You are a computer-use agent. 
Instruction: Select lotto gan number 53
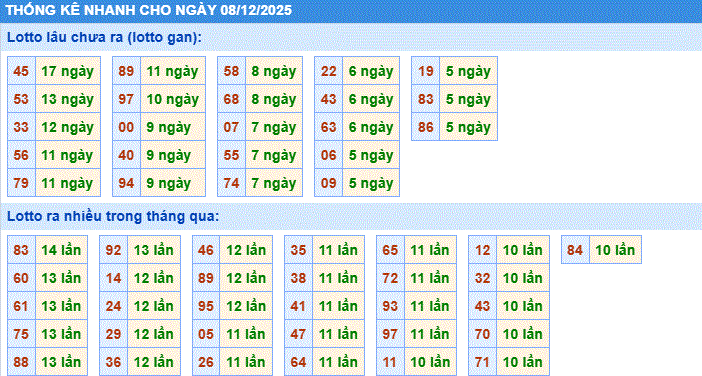21,99
